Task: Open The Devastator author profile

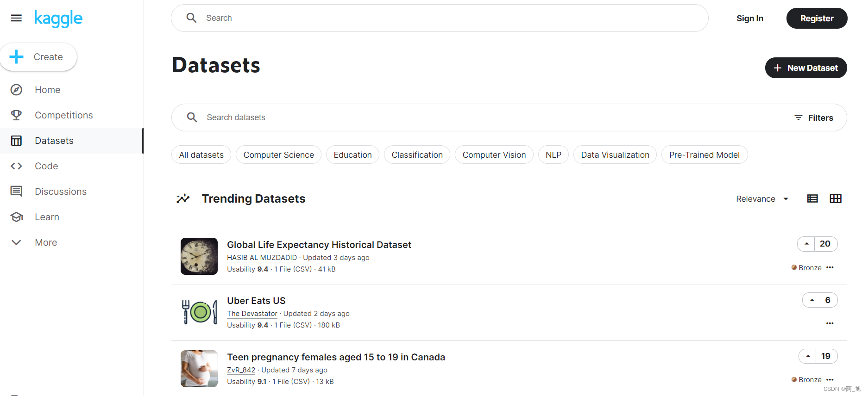Action: 252,314
